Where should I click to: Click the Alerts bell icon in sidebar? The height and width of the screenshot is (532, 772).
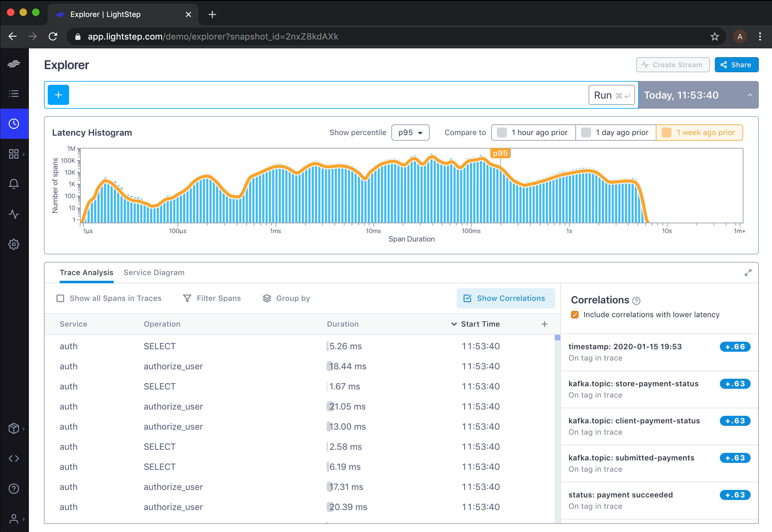point(14,184)
